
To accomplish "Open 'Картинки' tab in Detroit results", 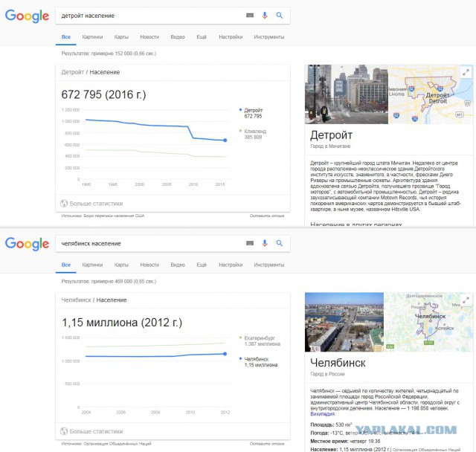I will (x=92, y=37).
